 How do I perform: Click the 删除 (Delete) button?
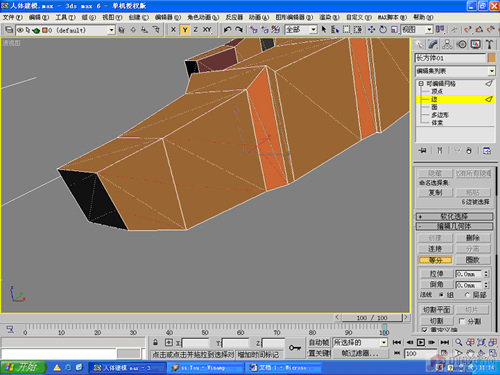[473, 238]
